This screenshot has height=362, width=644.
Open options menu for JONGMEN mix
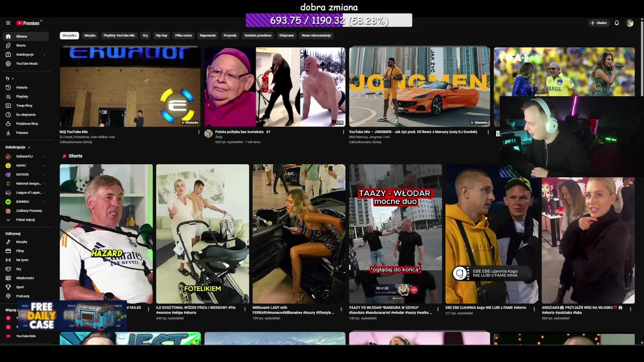tap(488, 133)
